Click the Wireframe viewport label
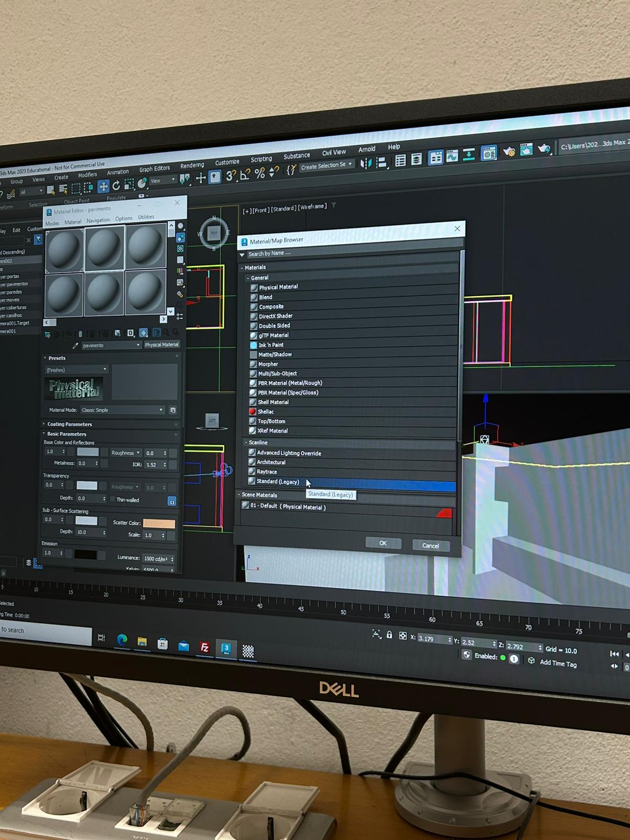This screenshot has width=630, height=840. (x=312, y=206)
